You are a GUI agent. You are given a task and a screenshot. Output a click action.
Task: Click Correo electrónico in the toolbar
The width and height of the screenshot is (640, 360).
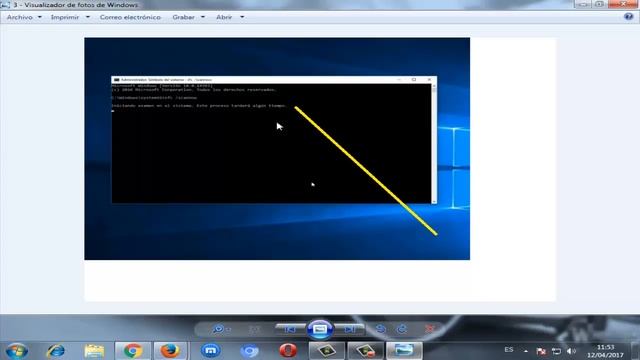coord(130,17)
